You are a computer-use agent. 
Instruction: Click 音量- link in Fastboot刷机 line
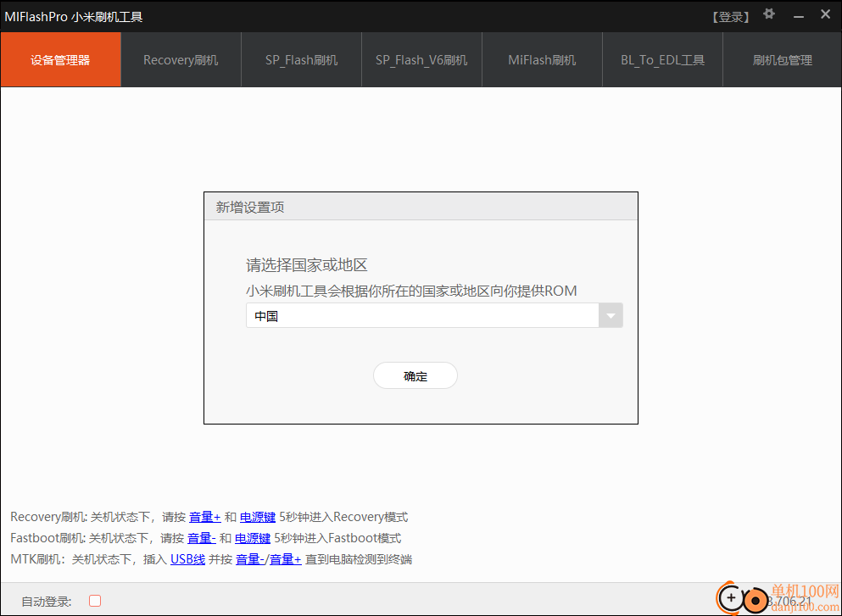tap(201, 538)
